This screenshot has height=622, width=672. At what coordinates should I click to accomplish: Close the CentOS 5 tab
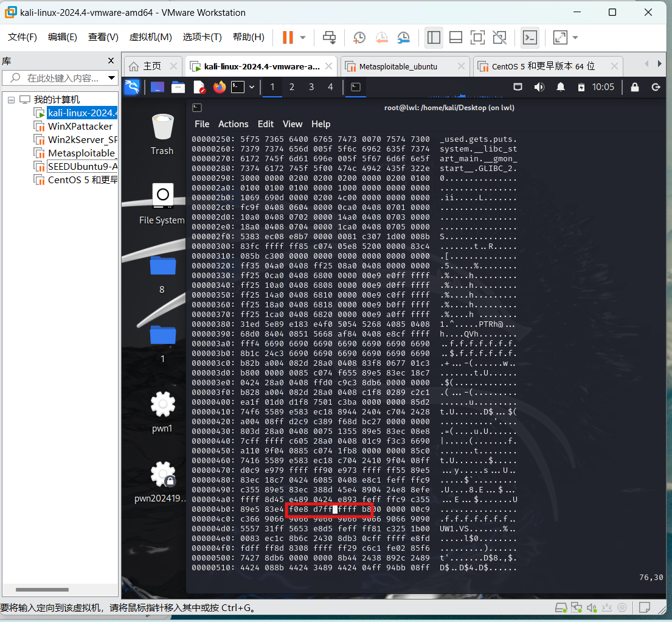pos(615,66)
